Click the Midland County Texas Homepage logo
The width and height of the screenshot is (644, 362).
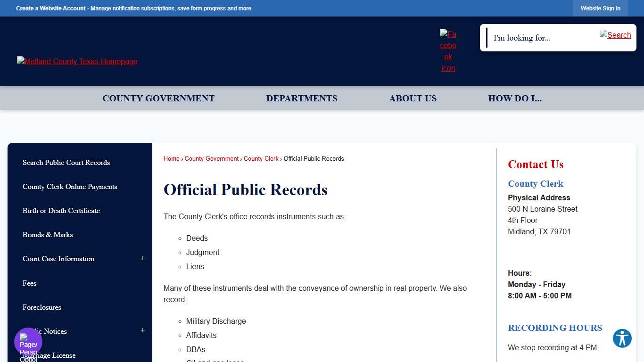pos(77,61)
